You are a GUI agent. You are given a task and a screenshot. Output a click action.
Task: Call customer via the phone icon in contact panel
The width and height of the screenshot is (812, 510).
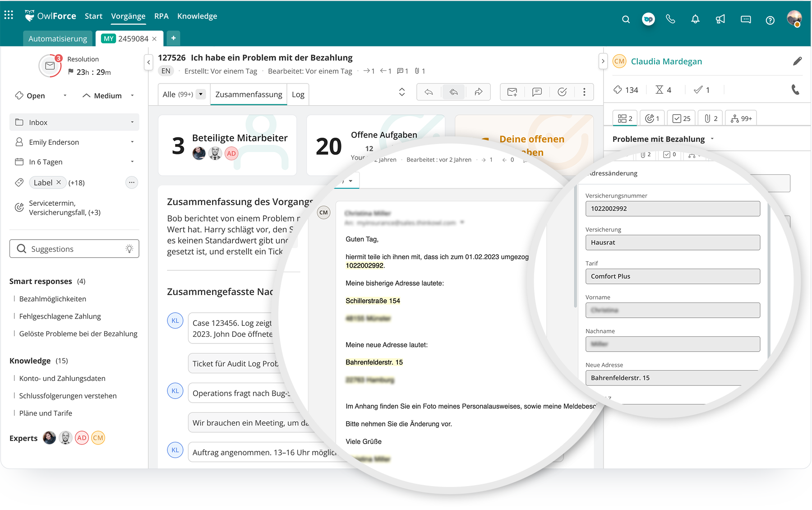click(795, 90)
